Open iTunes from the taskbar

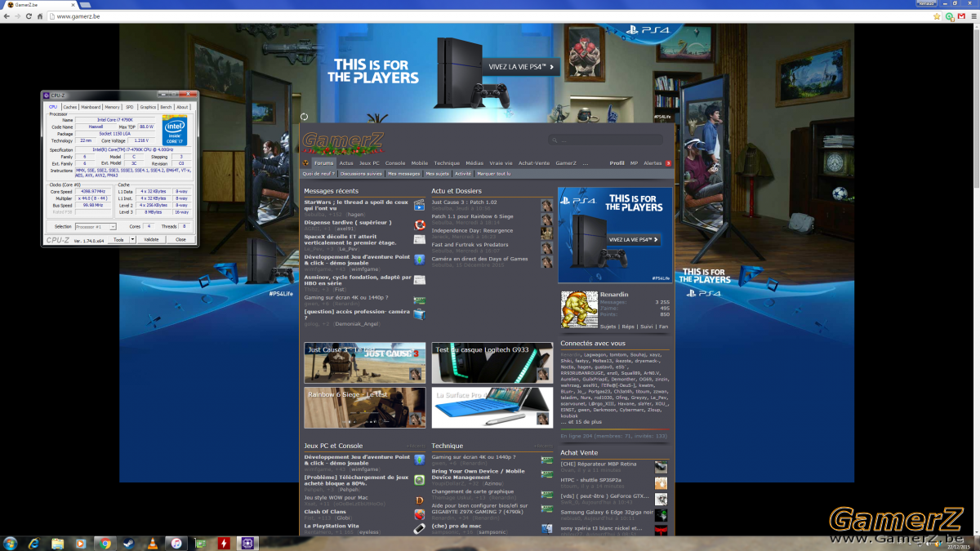point(176,543)
